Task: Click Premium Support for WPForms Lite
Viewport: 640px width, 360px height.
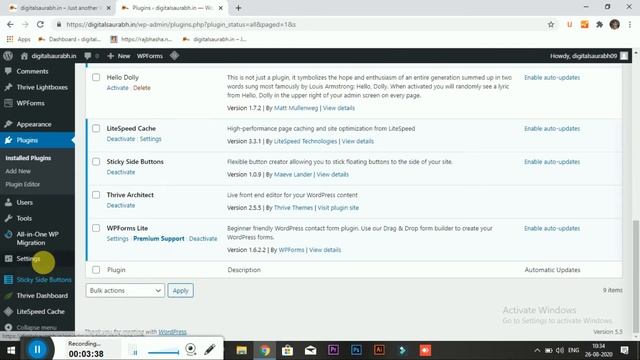Action: pyautogui.click(x=159, y=238)
